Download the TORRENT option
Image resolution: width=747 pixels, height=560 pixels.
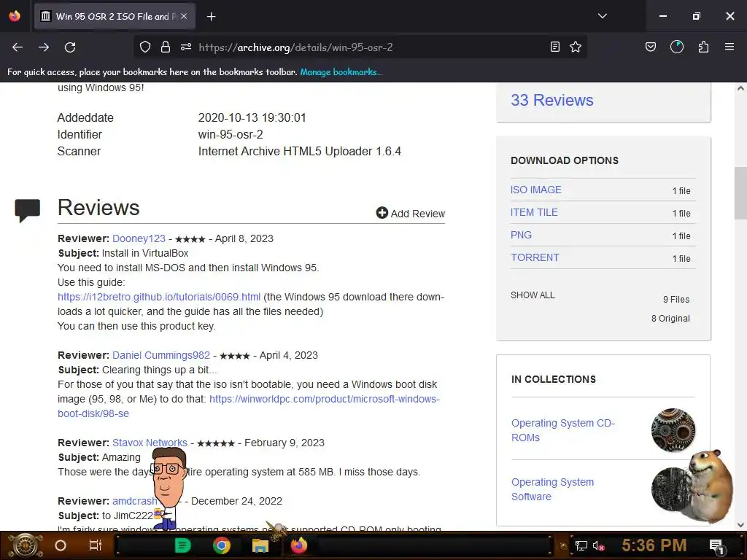(535, 257)
